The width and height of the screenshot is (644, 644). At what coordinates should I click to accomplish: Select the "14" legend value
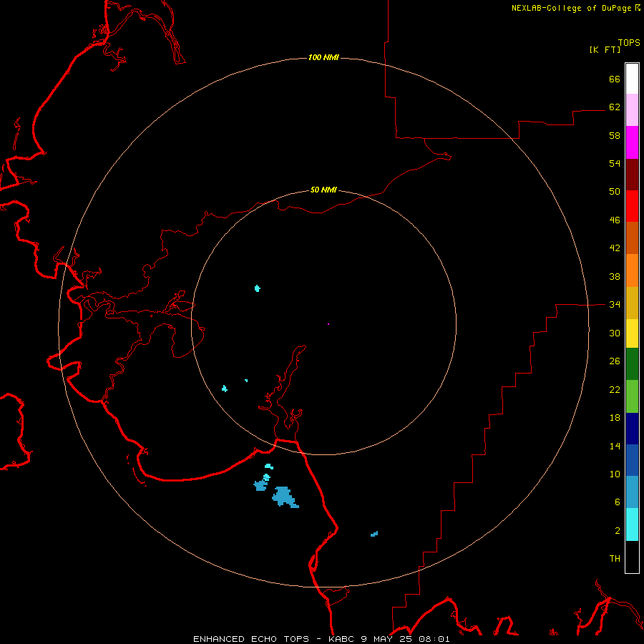[615, 446]
